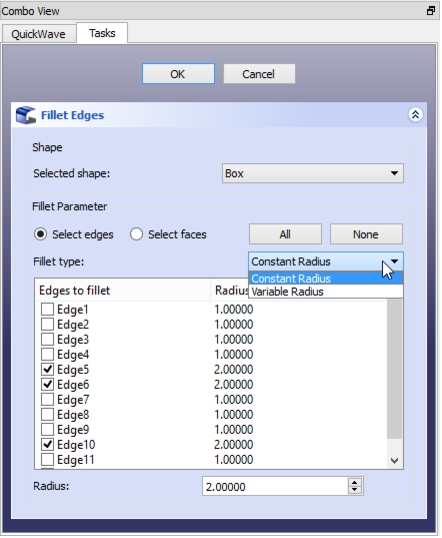Click the edge list scroll-down arrow
This screenshot has width=442, height=538.
[395, 461]
